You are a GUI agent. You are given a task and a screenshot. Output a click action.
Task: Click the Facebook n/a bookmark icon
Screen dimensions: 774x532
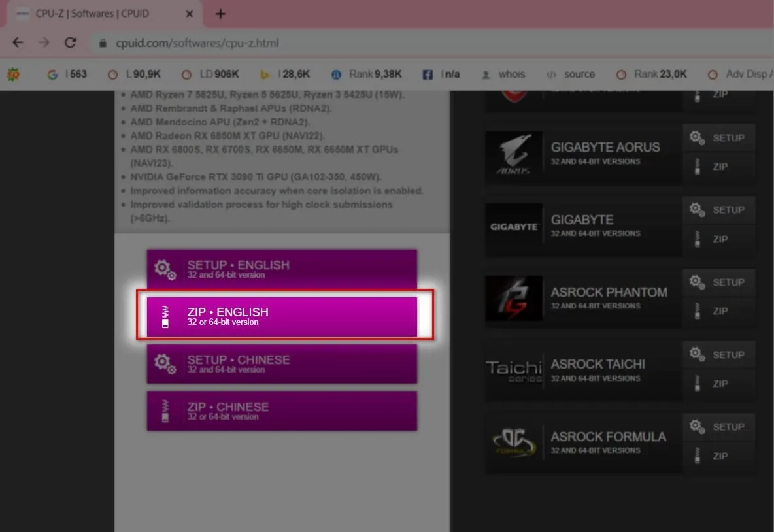point(428,74)
